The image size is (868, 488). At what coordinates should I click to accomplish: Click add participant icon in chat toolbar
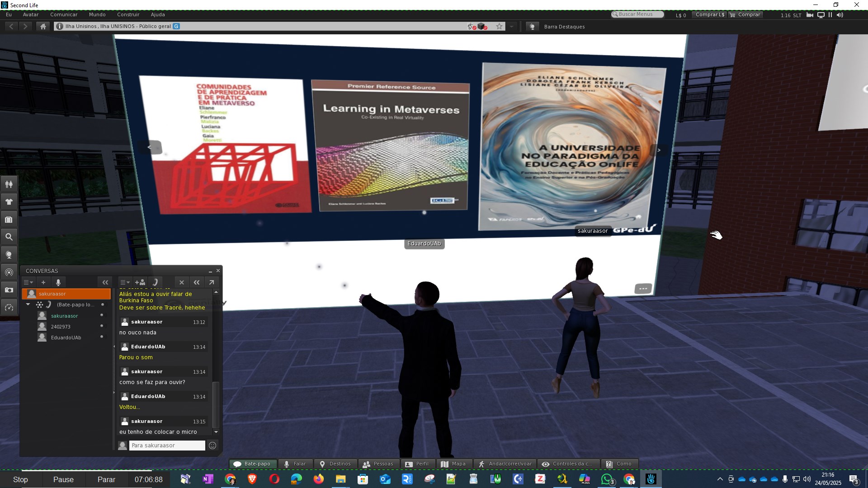(140, 282)
